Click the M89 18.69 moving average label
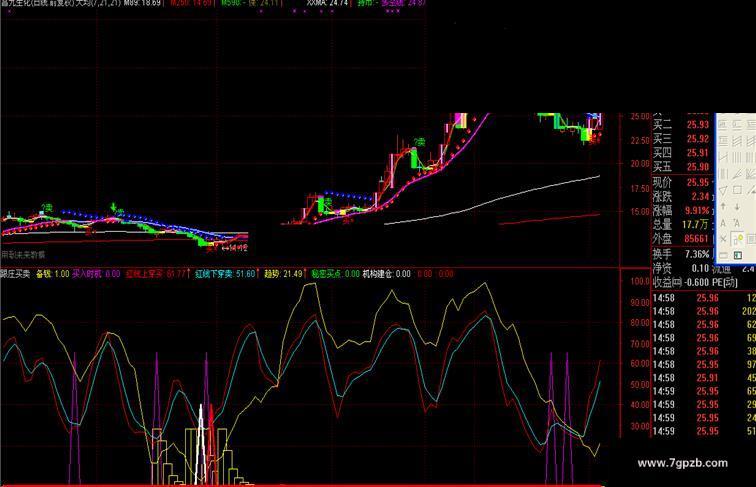Image resolution: width=756 pixels, height=487 pixels. coord(142,3)
